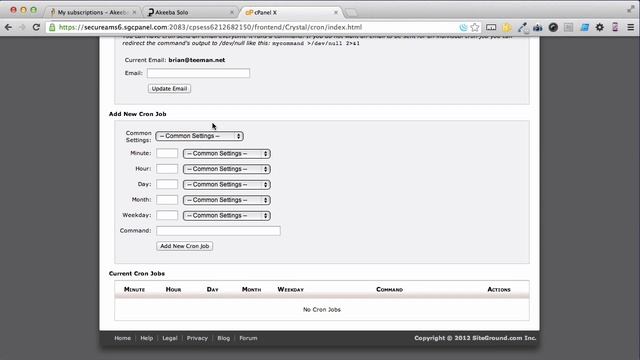
Task: Click the keyboard-like extension icon
Action: point(491,27)
